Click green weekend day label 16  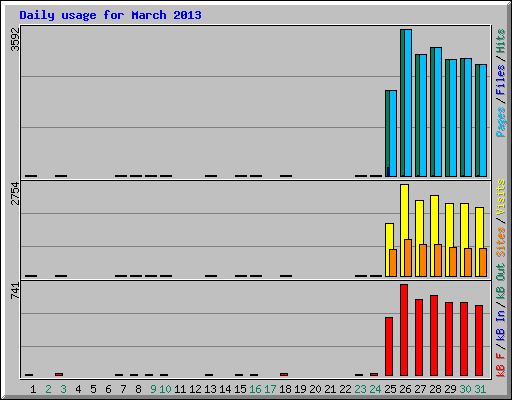tap(255, 389)
